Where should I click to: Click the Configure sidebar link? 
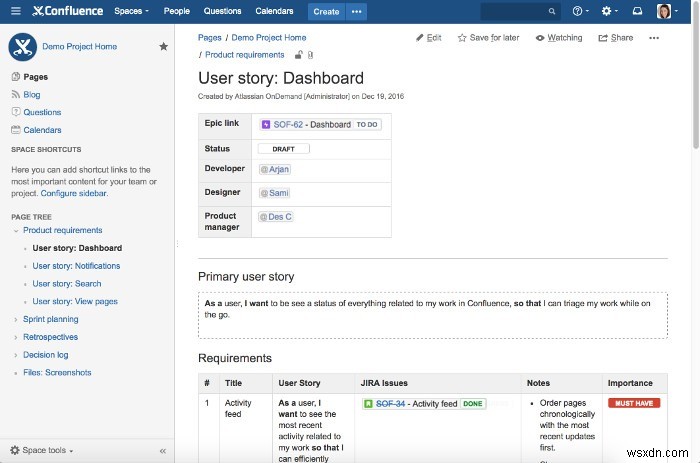pyautogui.click(x=73, y=193)
